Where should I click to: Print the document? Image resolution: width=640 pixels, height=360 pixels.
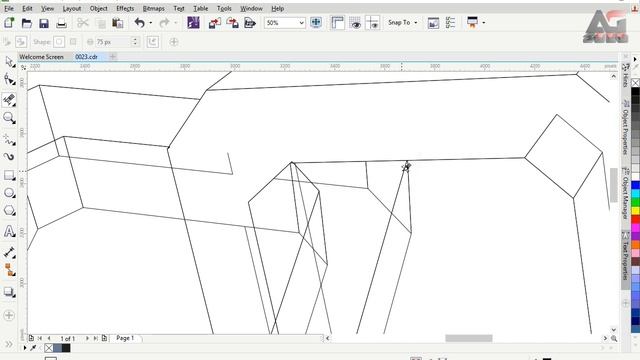[x=61, y=23]
